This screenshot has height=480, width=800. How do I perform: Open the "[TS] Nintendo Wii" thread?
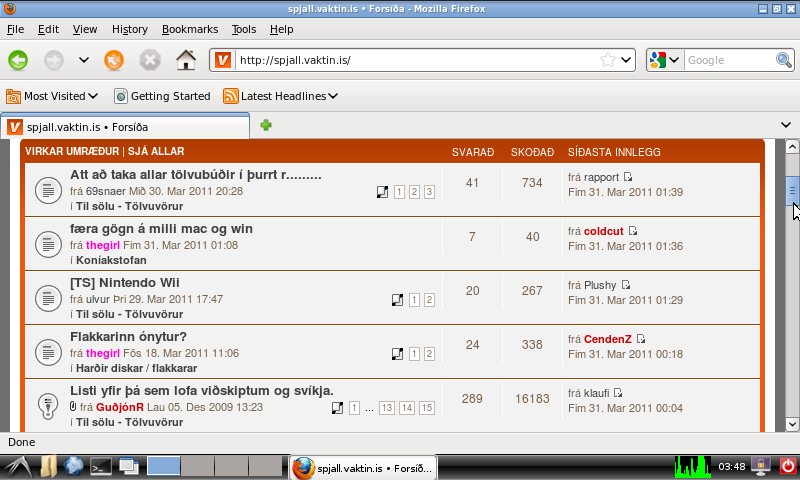(125, 282)
